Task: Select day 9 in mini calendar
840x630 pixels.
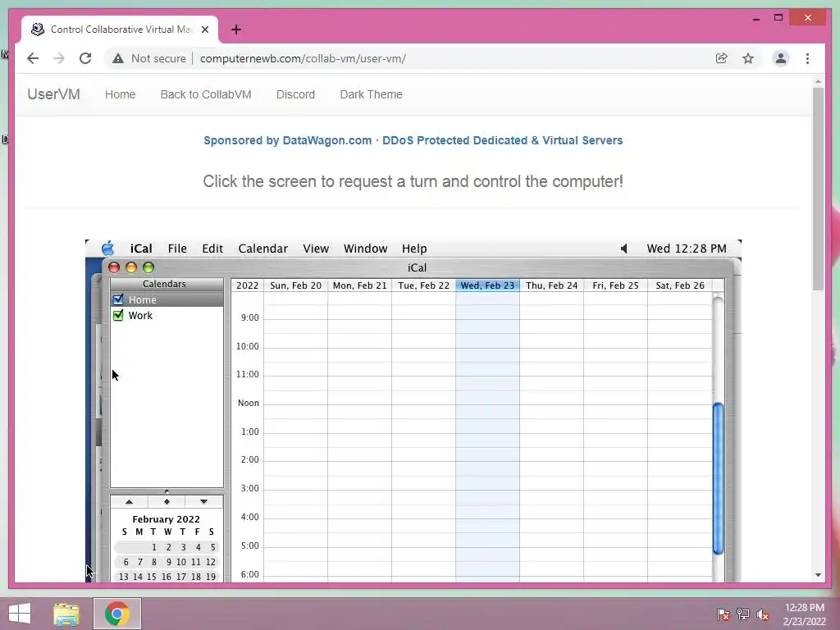Action: (x=168, y=562)
